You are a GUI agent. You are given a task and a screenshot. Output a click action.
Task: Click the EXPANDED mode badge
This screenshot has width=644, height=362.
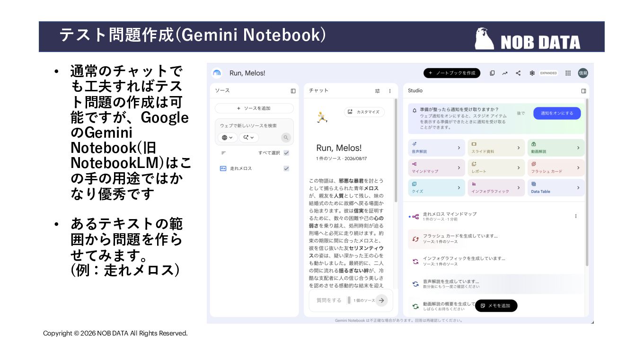coord(548,73)
